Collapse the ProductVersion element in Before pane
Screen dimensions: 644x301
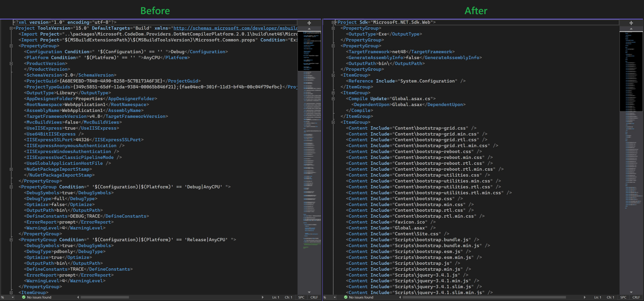pos(11,64)
